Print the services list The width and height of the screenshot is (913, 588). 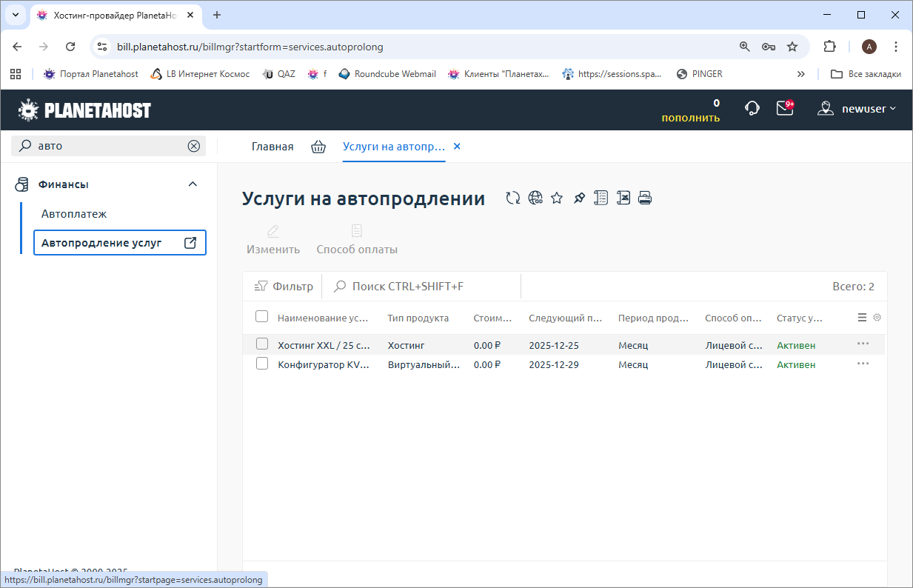click(x=645, y=198)
